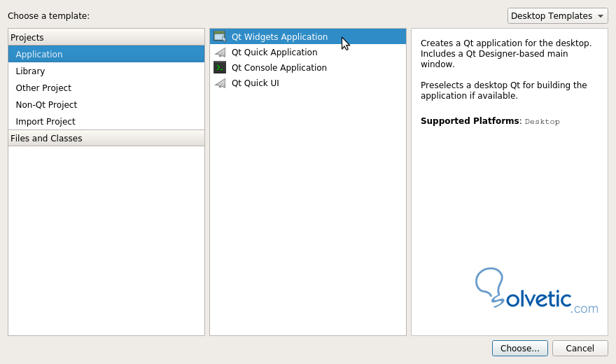Click the Qt Quick Application paper-plane icon
Image resolution: width=616 pixels, height=364 pixels.
[220, 52]
